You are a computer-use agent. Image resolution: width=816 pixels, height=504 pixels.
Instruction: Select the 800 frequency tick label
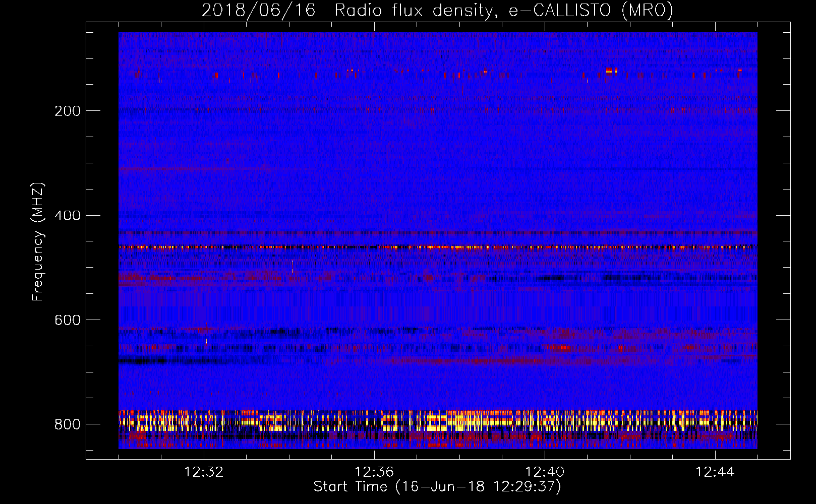(x=68, y=425)
